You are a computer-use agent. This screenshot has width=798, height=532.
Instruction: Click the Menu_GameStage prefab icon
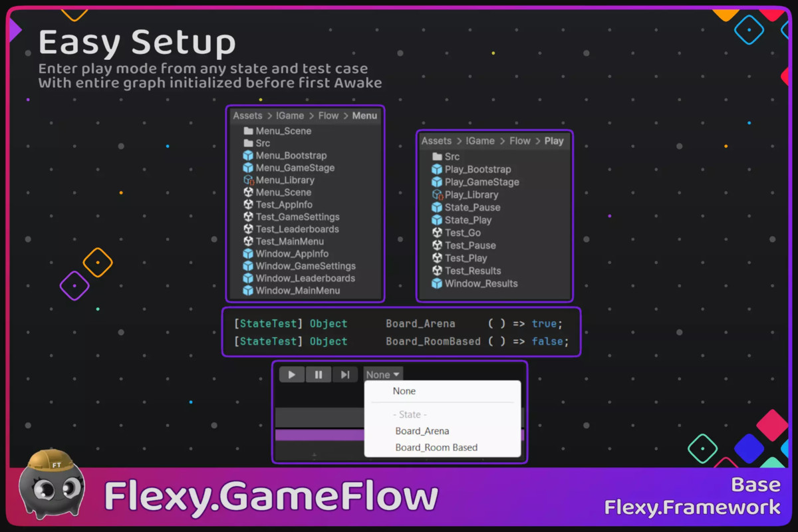[x=249, y=168]
